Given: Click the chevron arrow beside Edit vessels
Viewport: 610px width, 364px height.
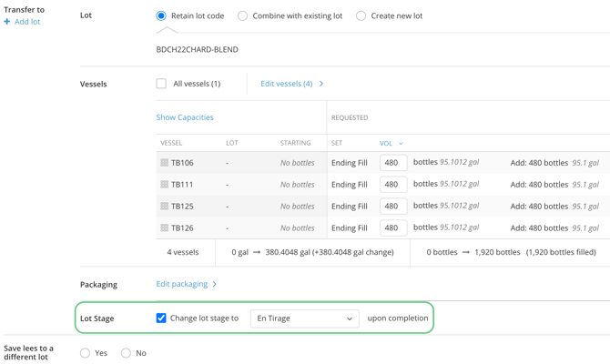Looking at the screenshot, I should pyautogui.click(x=321, y=84).
